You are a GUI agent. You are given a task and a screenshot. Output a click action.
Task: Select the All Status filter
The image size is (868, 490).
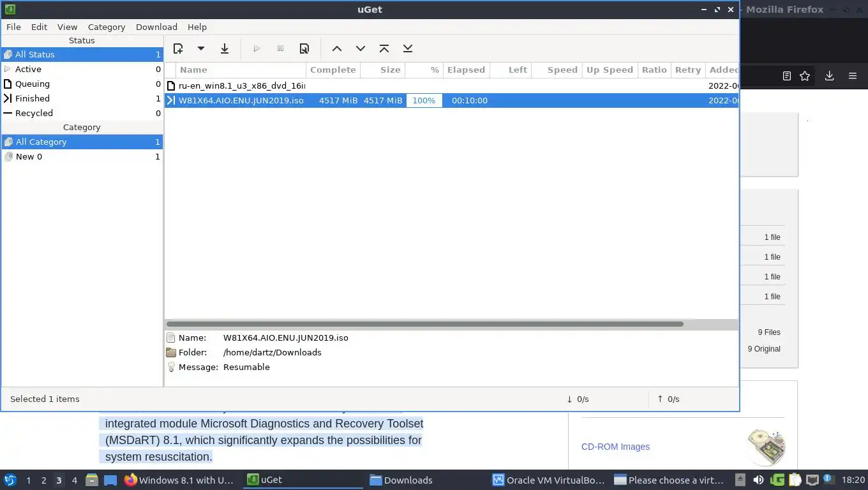pyautogui.click(x=82, y=54)
